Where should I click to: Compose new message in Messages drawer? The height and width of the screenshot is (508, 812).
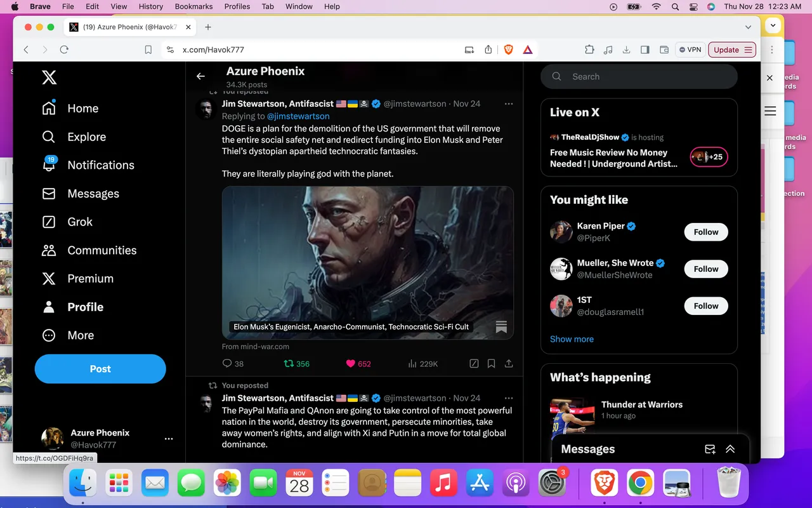point(710,449)
